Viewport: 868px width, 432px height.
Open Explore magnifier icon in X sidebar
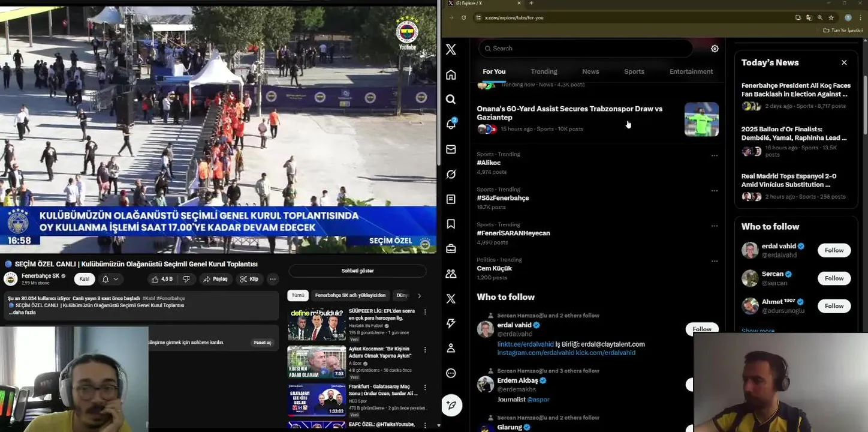pos(451,100)
